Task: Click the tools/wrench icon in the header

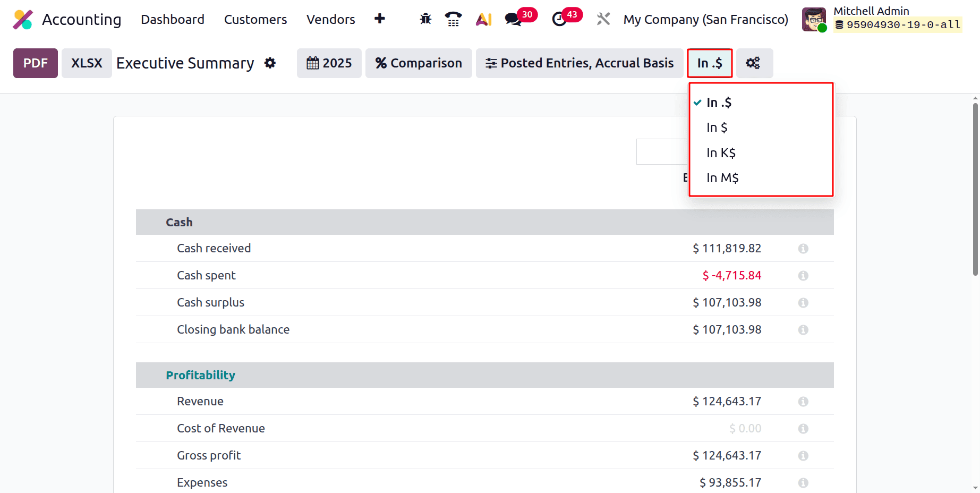Action: pyautogui.click(x=603, y=19)
